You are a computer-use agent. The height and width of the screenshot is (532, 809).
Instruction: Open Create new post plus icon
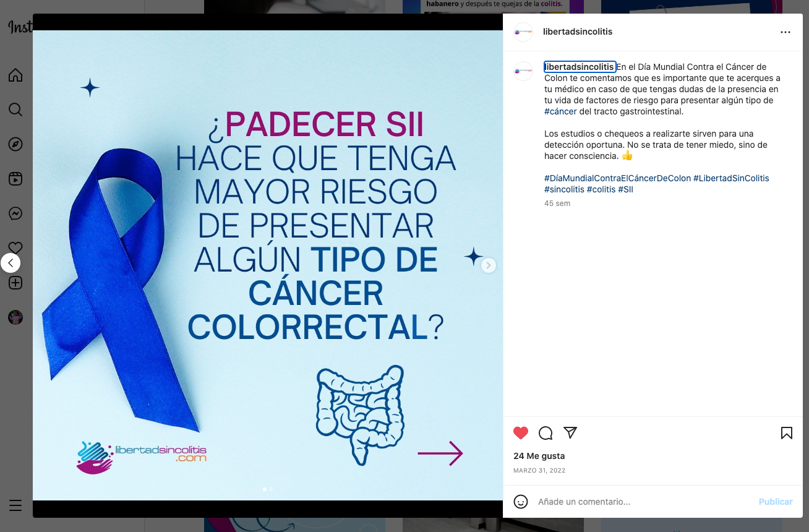point(15,283)
